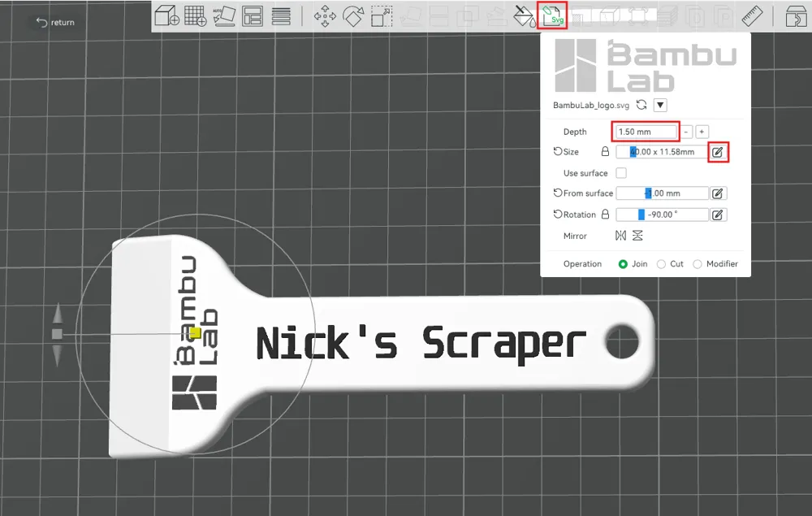
Task: Toggle the Rotation lock icon
Action: coord(605,214)
